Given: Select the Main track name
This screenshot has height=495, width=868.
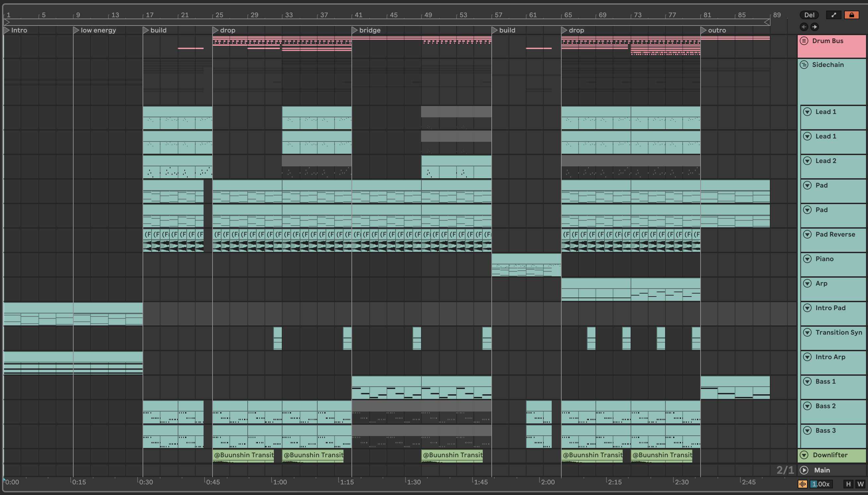Looking at the screenshot, I should coord(822,470).
